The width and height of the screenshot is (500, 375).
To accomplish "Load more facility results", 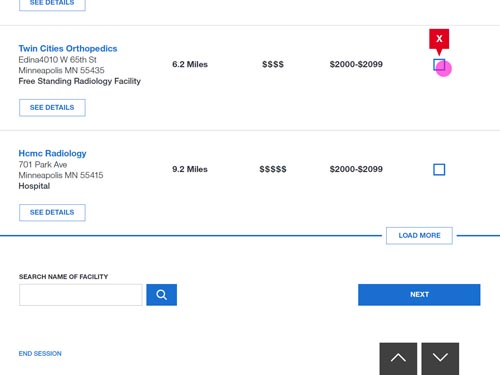I will (419, 236).
